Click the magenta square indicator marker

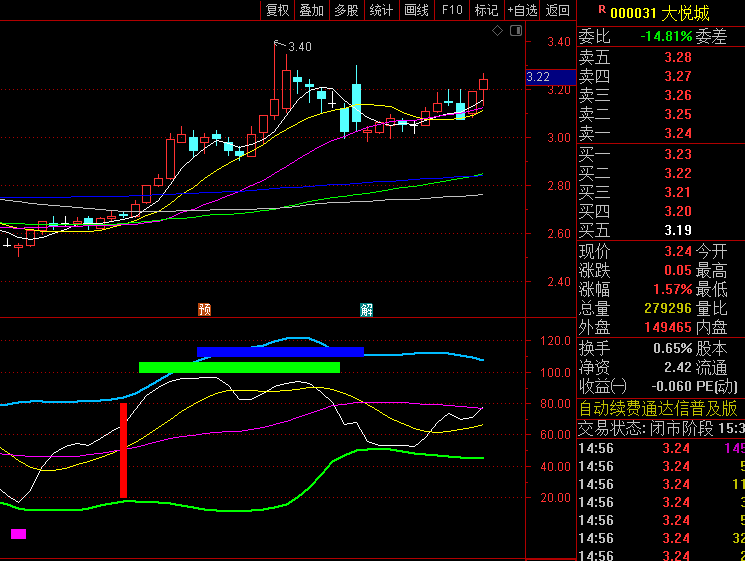pyautogui.click(x=18, y=534)
